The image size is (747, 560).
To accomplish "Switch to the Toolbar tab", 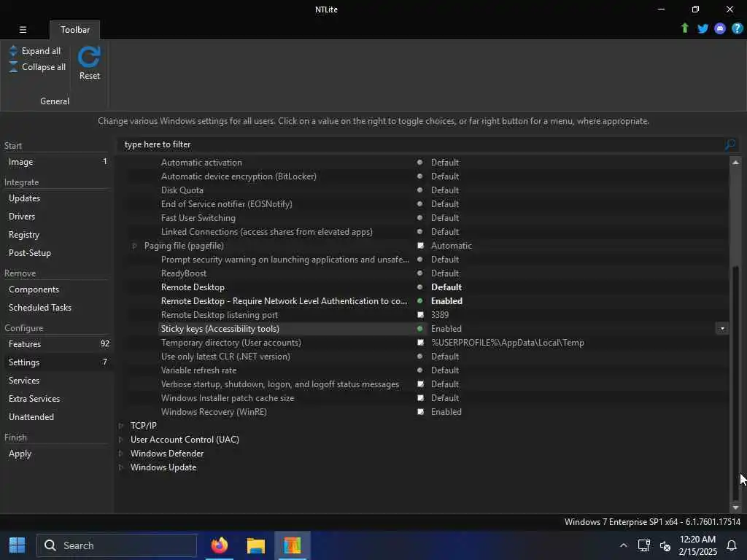I will coord(75,29).
